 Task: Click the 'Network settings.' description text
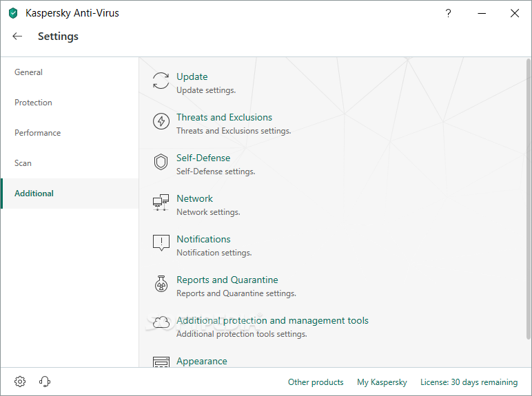(208, 212)
